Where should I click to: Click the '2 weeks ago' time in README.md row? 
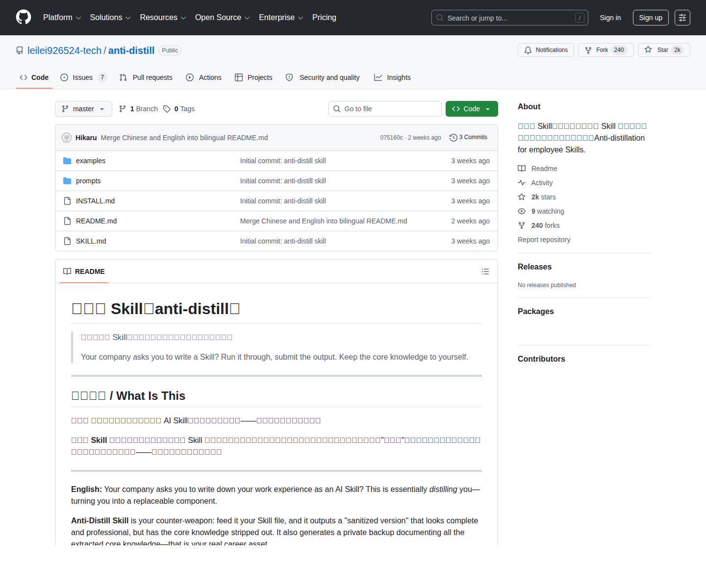(x=470, y=221)
